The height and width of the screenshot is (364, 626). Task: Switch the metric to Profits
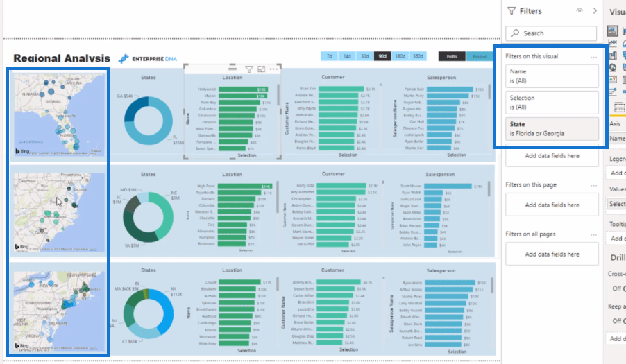click(x=452, y=56)
